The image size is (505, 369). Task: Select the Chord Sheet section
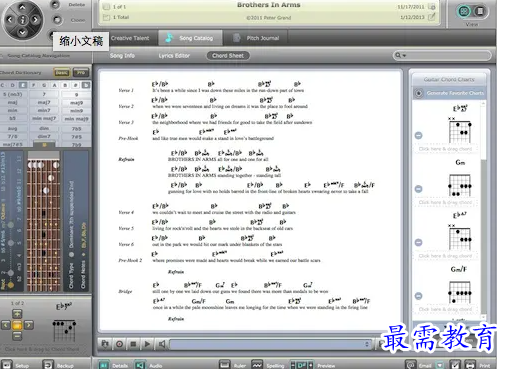tap(228, 56)
